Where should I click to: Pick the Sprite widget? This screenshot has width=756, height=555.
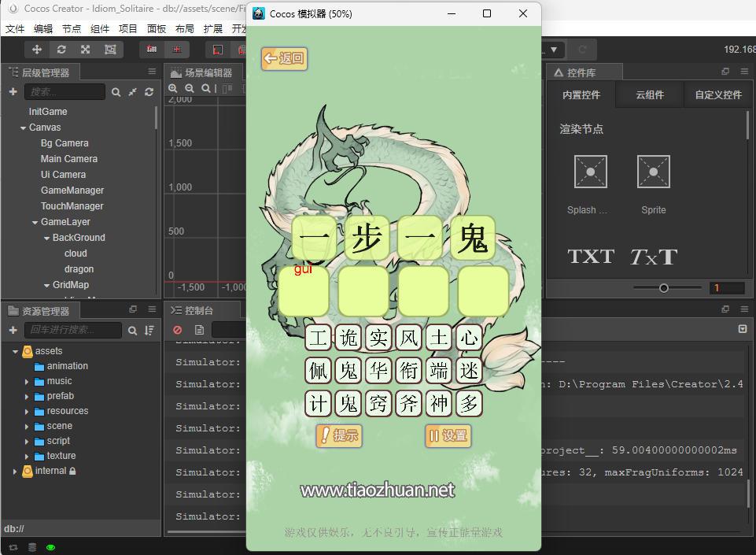pos(653,172)
